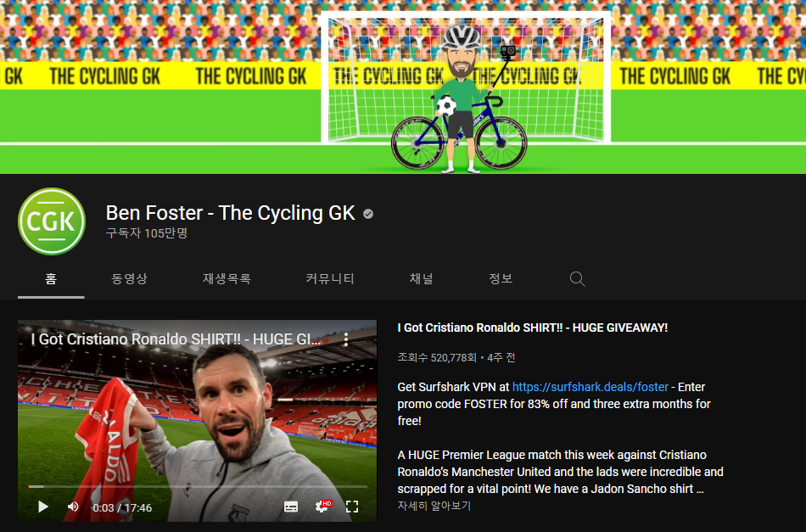
Task: Open the video title link beside player
Action: [x=533, y=328]
